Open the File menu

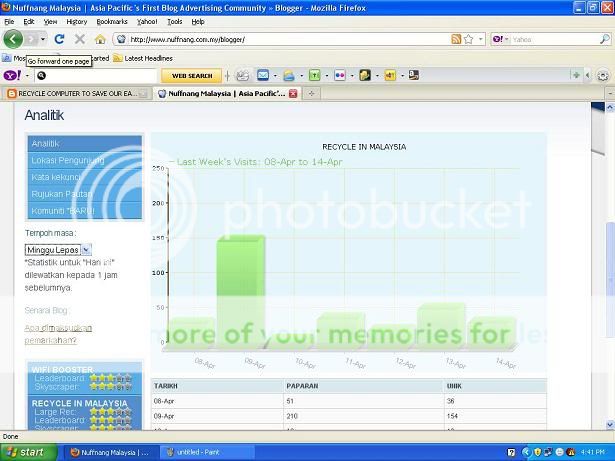[9, 22]
